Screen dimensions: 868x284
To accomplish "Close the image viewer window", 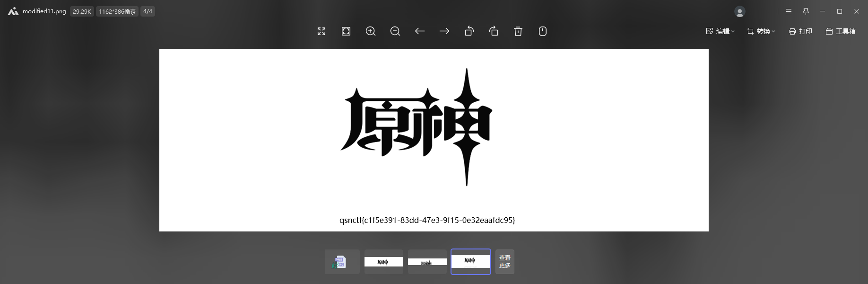I will (857, 11).
